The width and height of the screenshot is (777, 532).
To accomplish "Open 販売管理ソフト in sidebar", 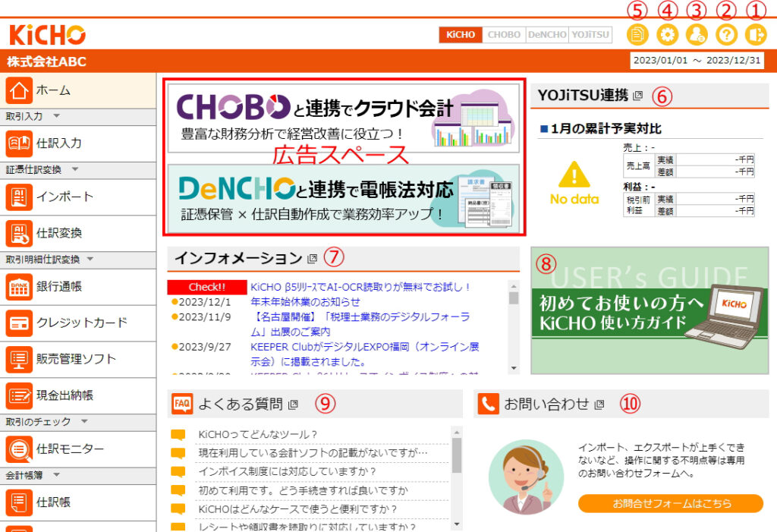I will click(x=78, y=359).
